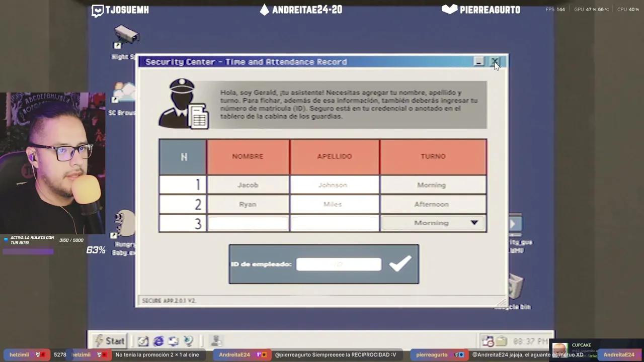Open the Night security camera desktop shortcut
Image resolution: width=644 pixels, height=362 pixels.
point(125,42)
